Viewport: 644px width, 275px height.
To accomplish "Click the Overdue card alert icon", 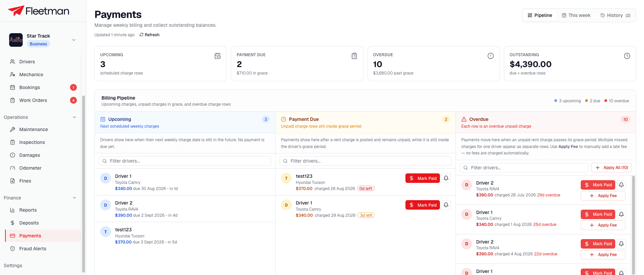I will point(491,56).
